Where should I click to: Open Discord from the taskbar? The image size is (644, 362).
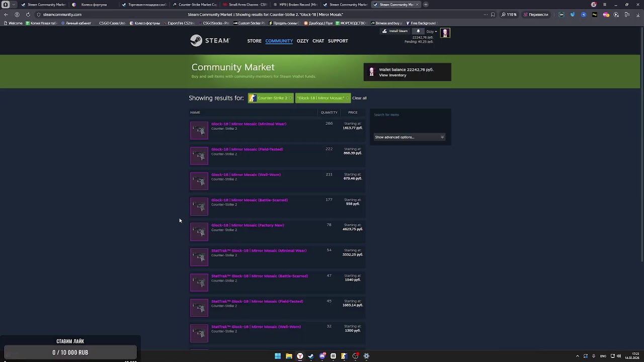tap(323, 356)
